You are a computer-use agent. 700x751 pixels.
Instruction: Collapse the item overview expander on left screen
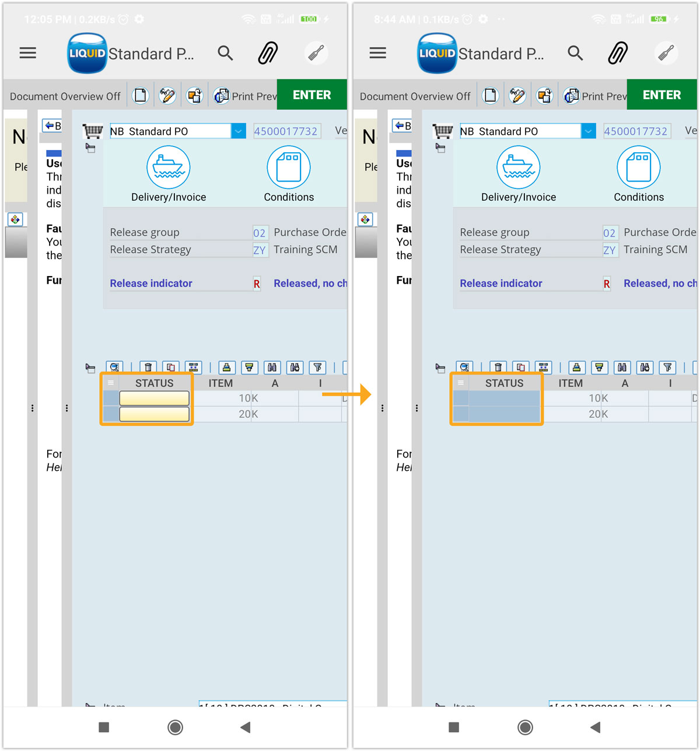pos(90,368)
